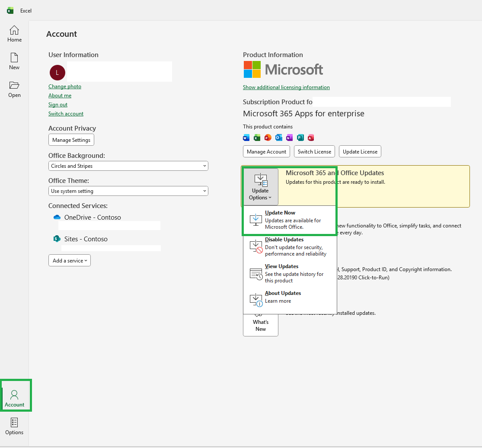Expand the Office Theme dropdown
Viewport: 482px width, 448px height.
point(128,191)
